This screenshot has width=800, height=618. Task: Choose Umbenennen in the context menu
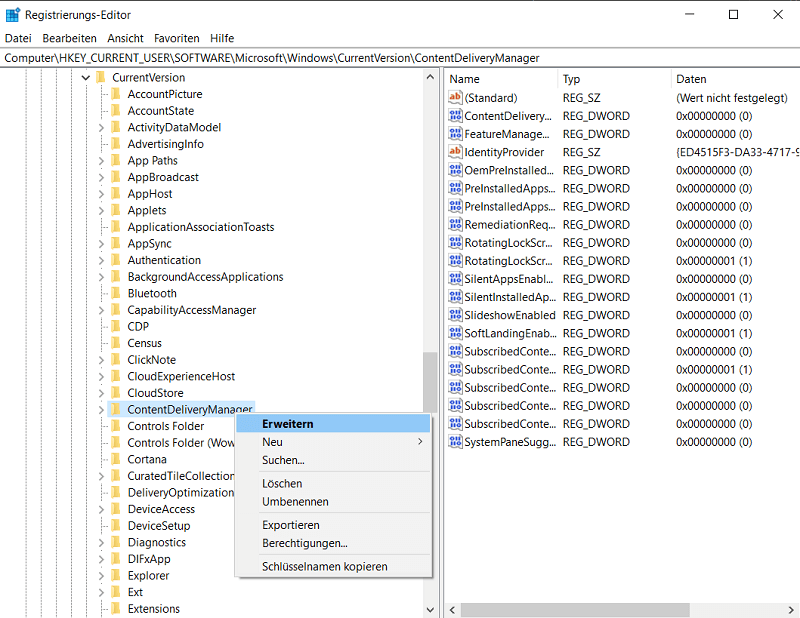click(333, 502)
